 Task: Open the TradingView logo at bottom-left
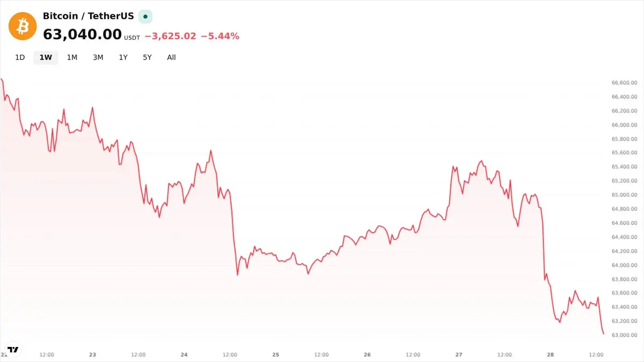pos(13,349)
